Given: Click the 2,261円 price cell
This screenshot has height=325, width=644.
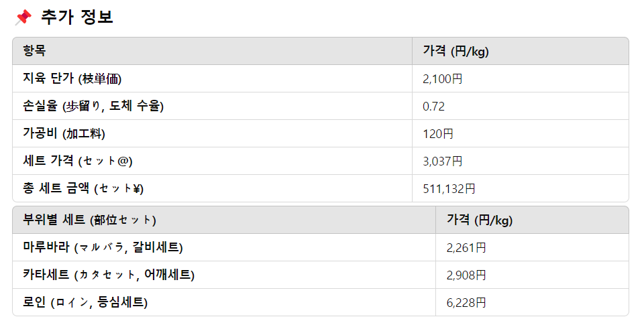Looking at the screenshot, I should 466,247.
